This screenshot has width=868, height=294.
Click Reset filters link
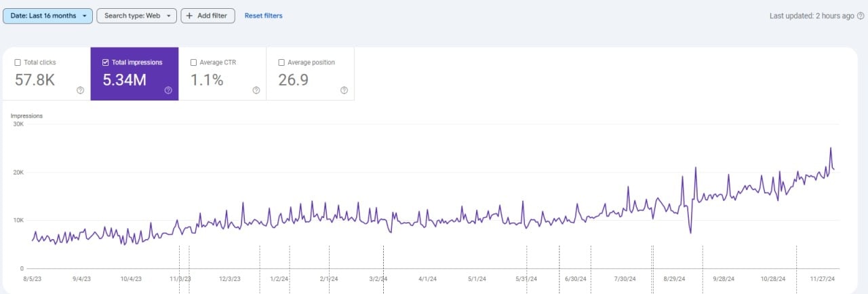pos(263,16)
